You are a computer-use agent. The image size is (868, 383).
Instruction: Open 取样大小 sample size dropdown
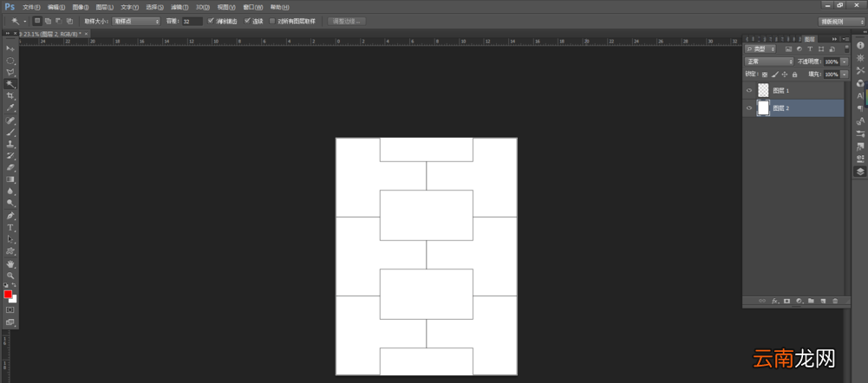coord(136,21)
